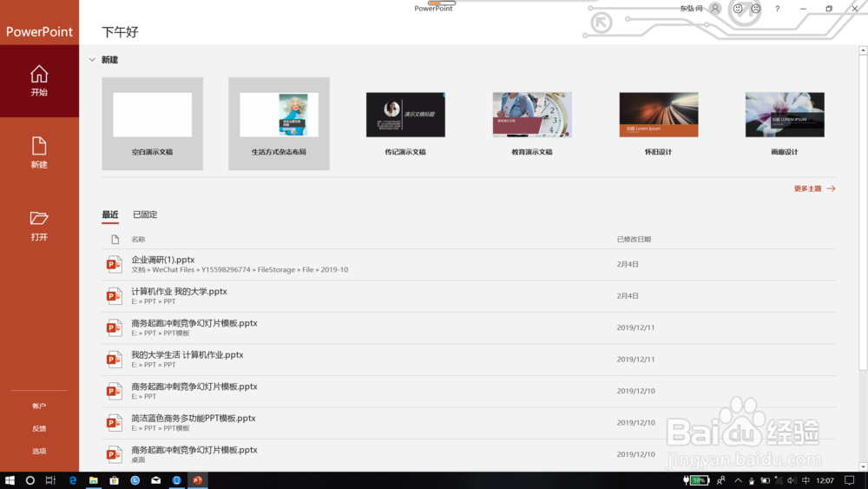Screen dimensions: 868x489
Task: Open 商务起跑冲刺竞争幻灯片模板.pptx located on 桌面
Action: pyautogui.click(x=469, y=454)
